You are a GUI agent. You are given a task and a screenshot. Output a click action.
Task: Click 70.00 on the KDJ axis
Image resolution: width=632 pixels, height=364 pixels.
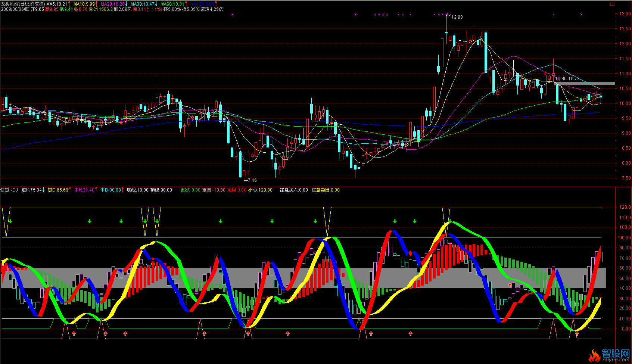click(625, 258)
